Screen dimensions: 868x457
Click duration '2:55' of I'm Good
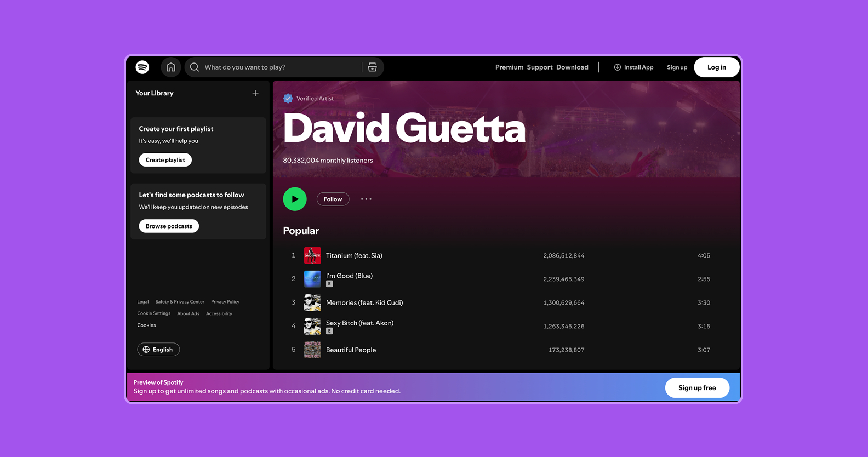[704, 279]
